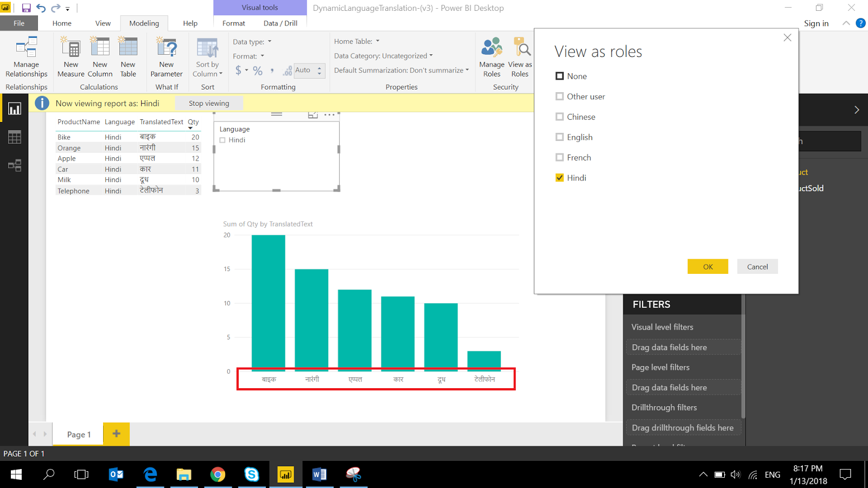The image size is (868, 488).
Task: Apply percentage formatting icon
Action: (257, 70)
